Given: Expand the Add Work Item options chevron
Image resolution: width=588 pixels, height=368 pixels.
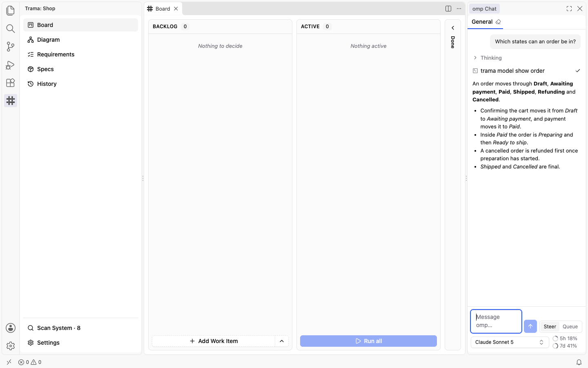Looking at the screenshot, I should pos(282,341).
